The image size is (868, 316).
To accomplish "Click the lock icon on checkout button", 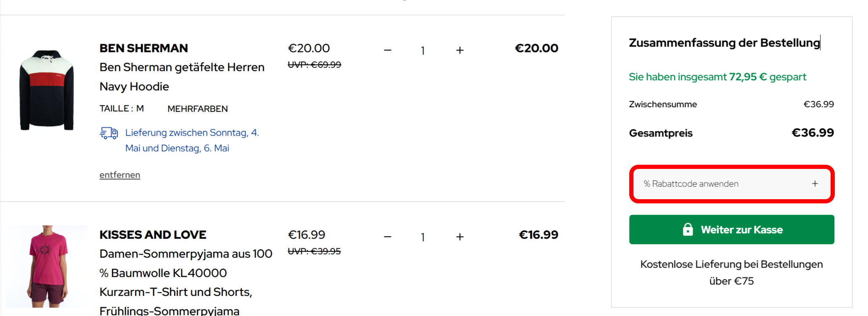I will coord(688,229).
